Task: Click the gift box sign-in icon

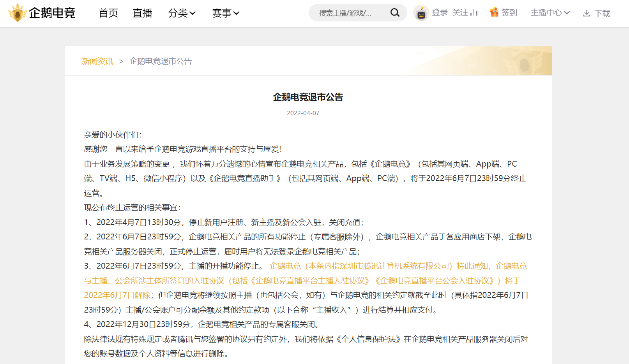Action: pyautogui.click(x=494, y=12)
